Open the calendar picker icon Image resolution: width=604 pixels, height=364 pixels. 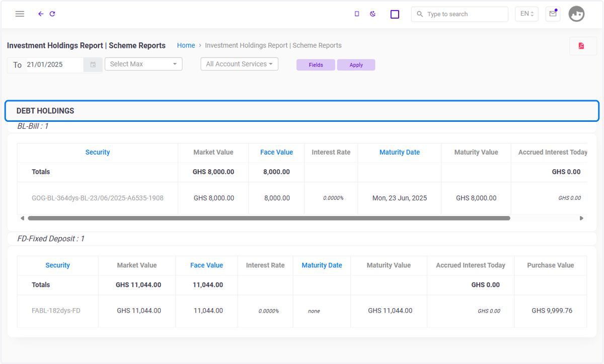(x=93, y=64)
